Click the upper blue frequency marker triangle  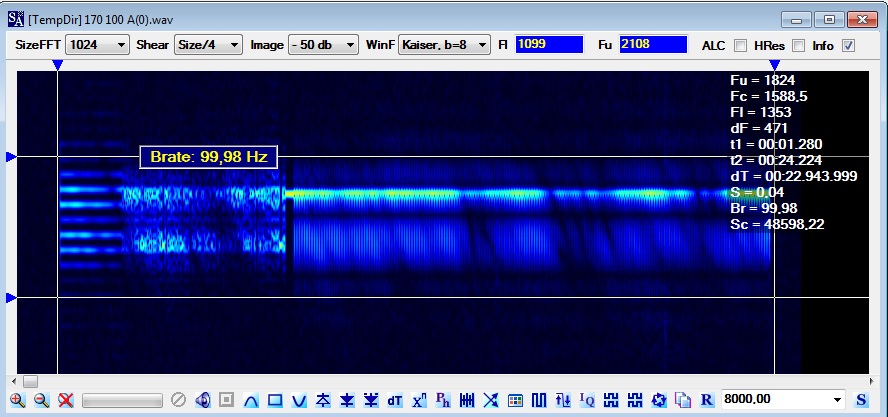(x=11, y=156)
